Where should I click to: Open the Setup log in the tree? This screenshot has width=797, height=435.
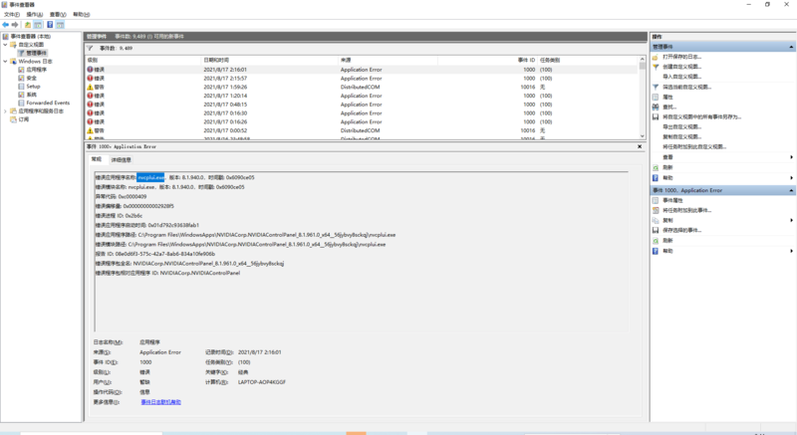pyautogui.click(x=33, y=86)
